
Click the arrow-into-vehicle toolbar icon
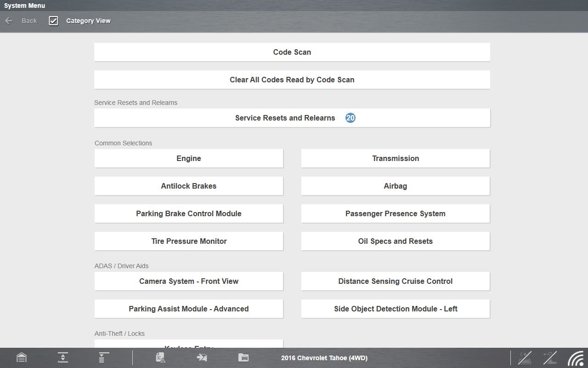coord(202,357)
